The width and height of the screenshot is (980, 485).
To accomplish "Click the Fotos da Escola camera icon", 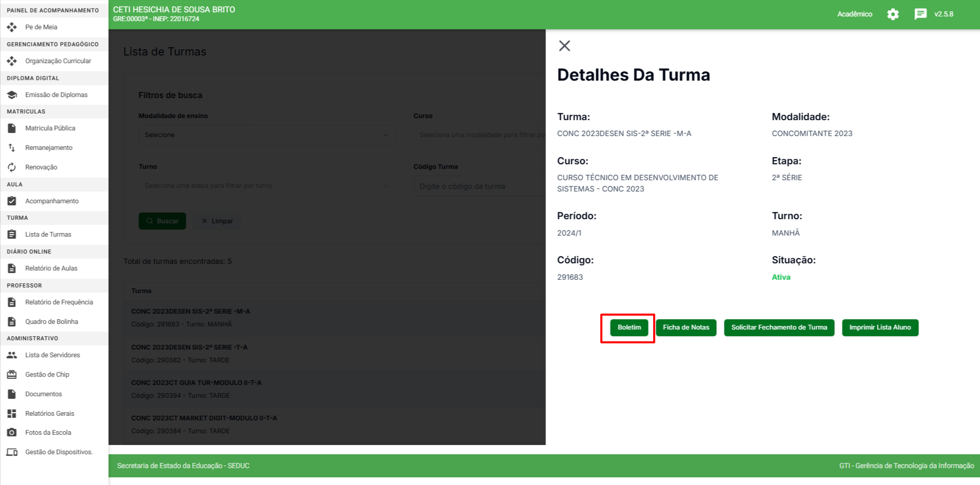I will 12,433.
